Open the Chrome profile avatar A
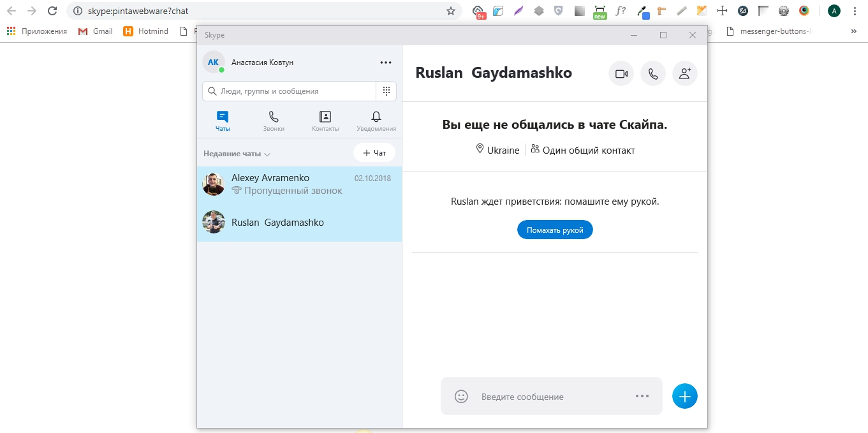The height and width of the screenshot is (433, 868). click(x=834, y=11)
